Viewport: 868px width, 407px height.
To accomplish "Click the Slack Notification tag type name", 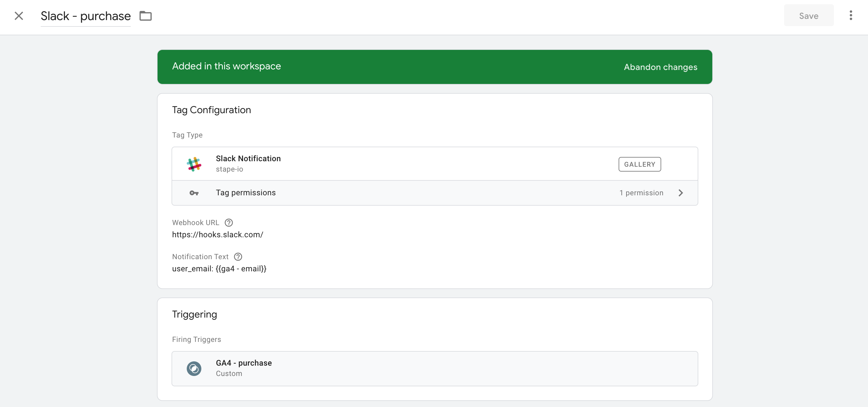I will [x=248, y=158].
